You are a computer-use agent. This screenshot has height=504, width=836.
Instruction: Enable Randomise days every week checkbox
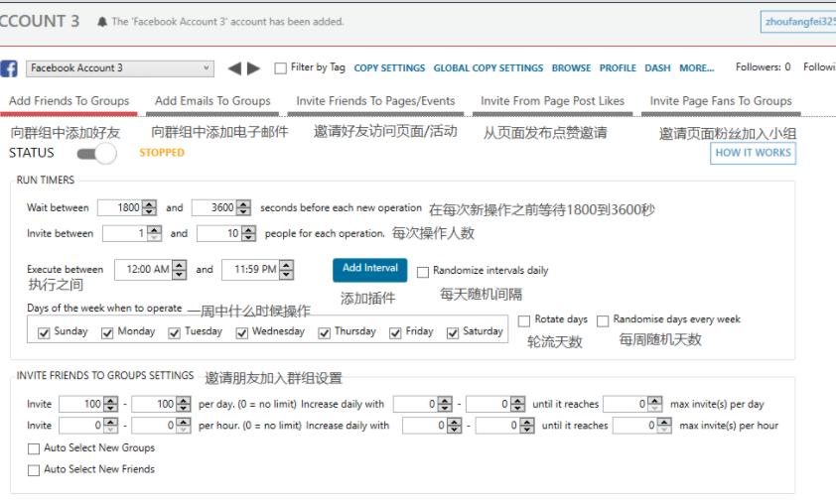pyautogui.click(x=603, y=320)
